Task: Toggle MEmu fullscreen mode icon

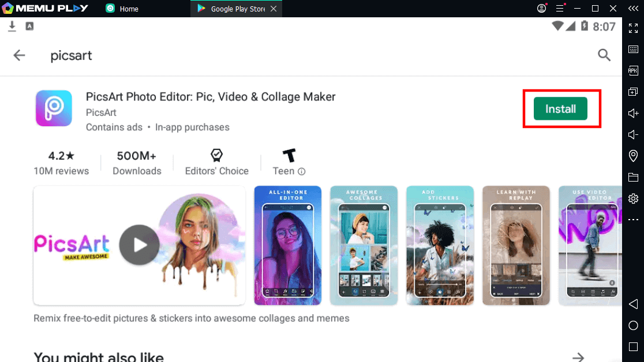Action: click(x=633, y=28)
